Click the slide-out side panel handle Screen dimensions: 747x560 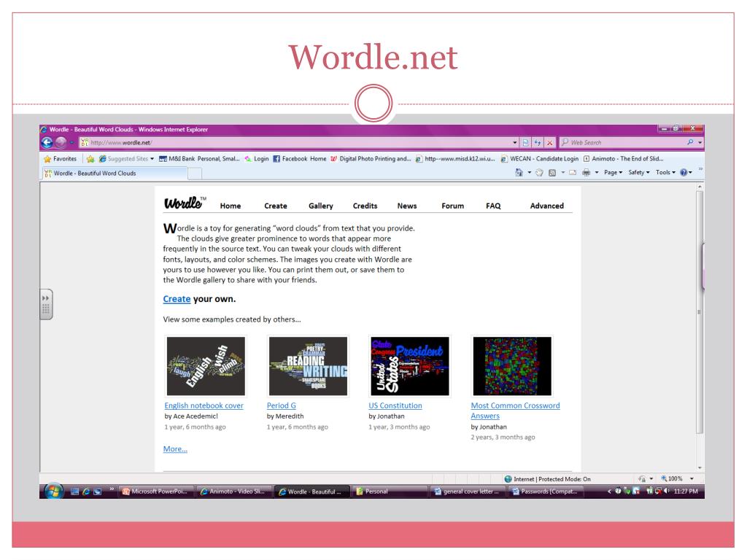(x=46, y=304)
